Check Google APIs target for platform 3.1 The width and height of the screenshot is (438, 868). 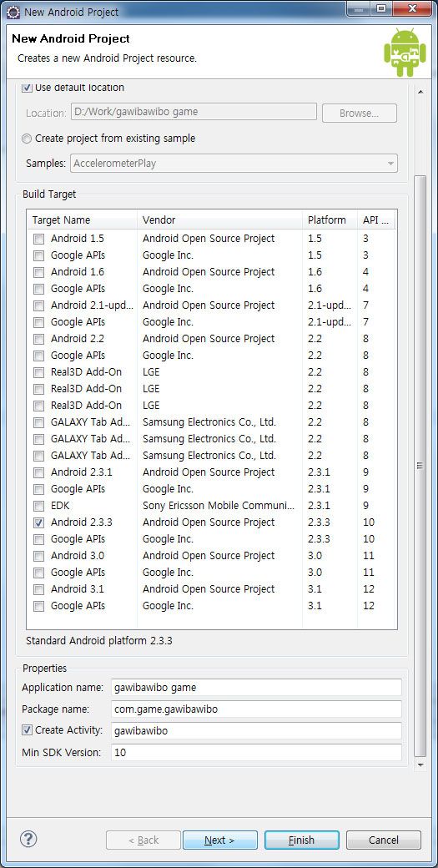click(38, 606)
